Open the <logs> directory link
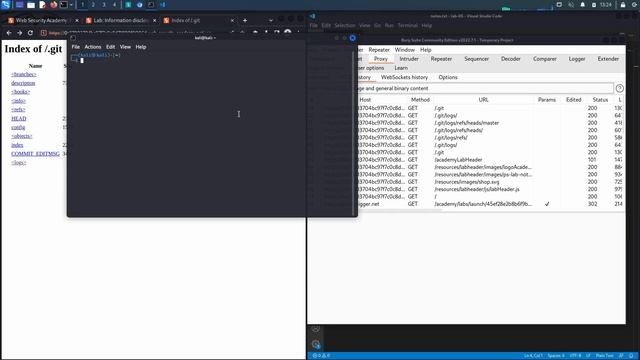The width and height of the screenshot is (640, 360). (x=19, y=162)
